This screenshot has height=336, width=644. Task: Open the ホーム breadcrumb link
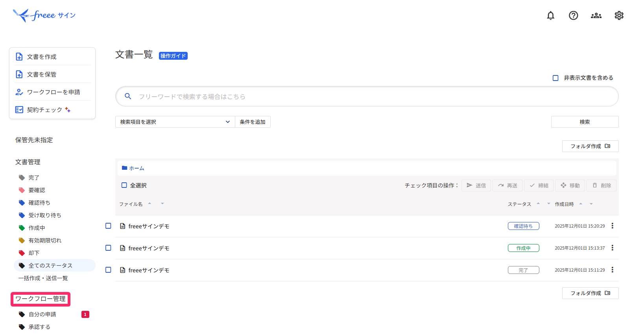click(137, 168)
